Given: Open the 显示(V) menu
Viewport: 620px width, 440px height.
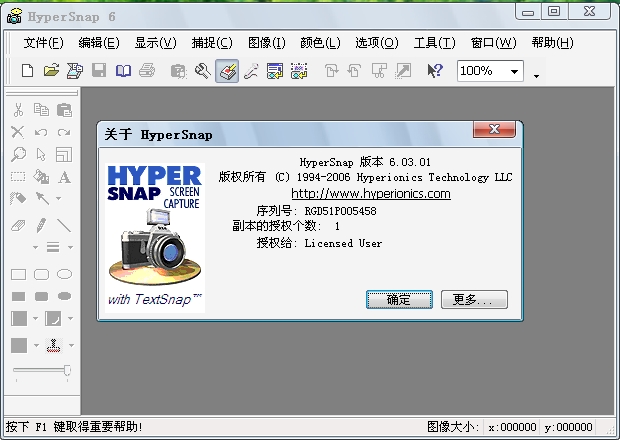Looking at the screenshot, I should point(155,42).
